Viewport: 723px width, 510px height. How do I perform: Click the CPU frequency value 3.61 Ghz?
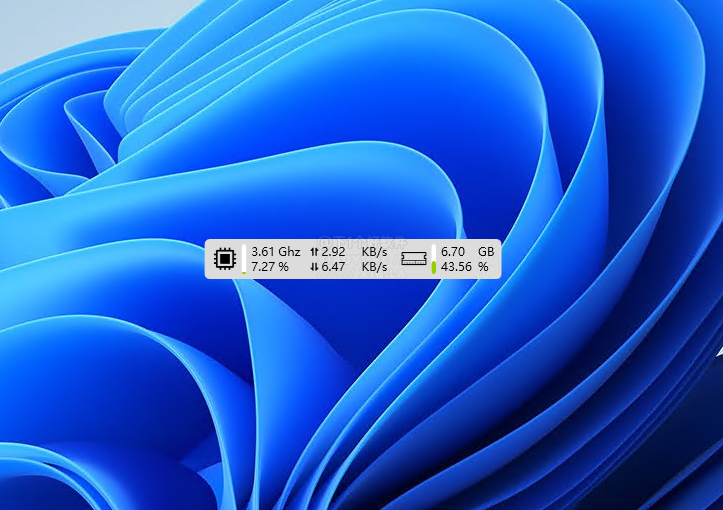point(276,252)
